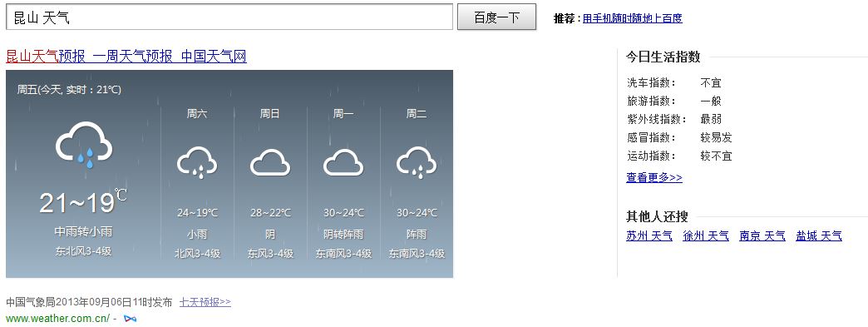
Task: Open the 苏州 天气 related search
Action: (x=649, y=236)
